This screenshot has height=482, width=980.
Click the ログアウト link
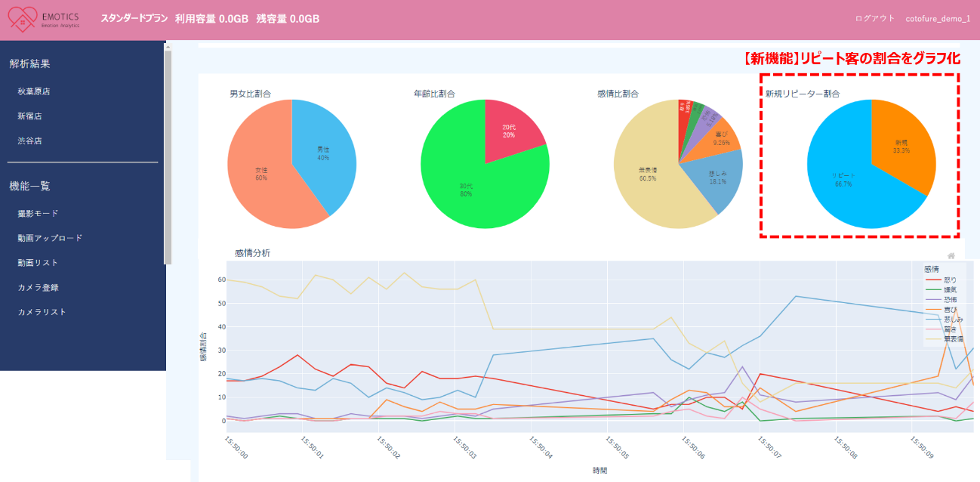(875, 19)
